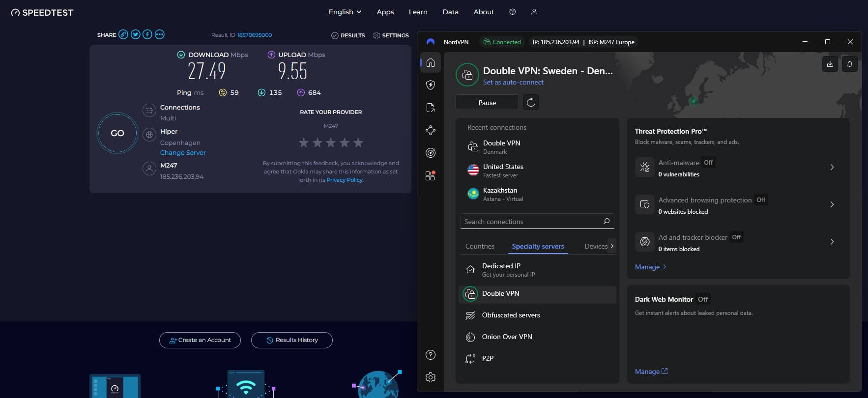Screen dimensions: 868x398
Task: Click the Kazakhstan flag icon
Action: click(x=473, y=194)
